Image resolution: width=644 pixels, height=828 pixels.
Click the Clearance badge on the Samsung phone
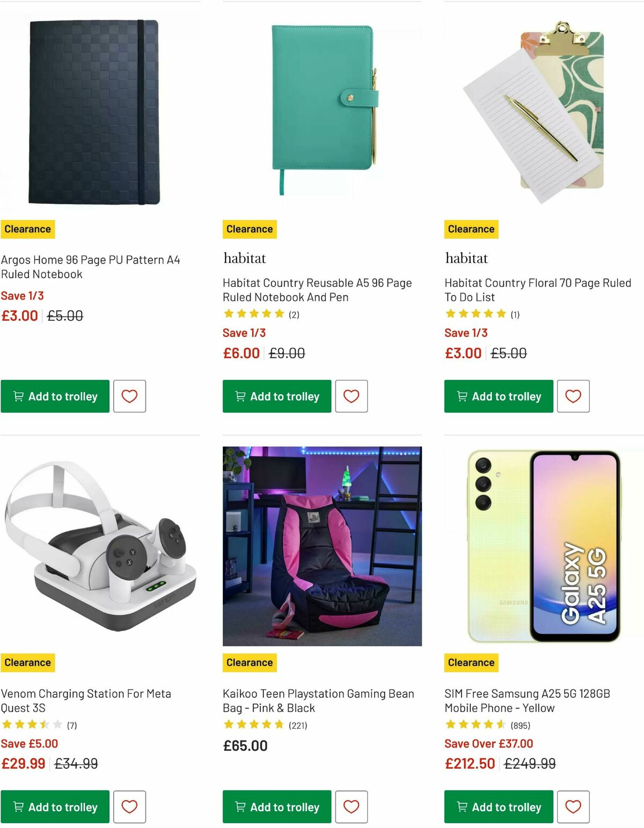click(x=471, y=663)
